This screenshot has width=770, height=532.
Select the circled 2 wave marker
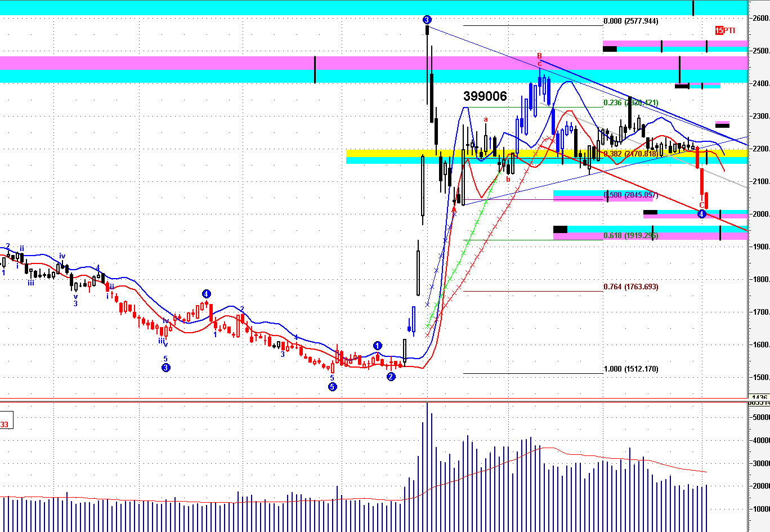pos(391,377)
